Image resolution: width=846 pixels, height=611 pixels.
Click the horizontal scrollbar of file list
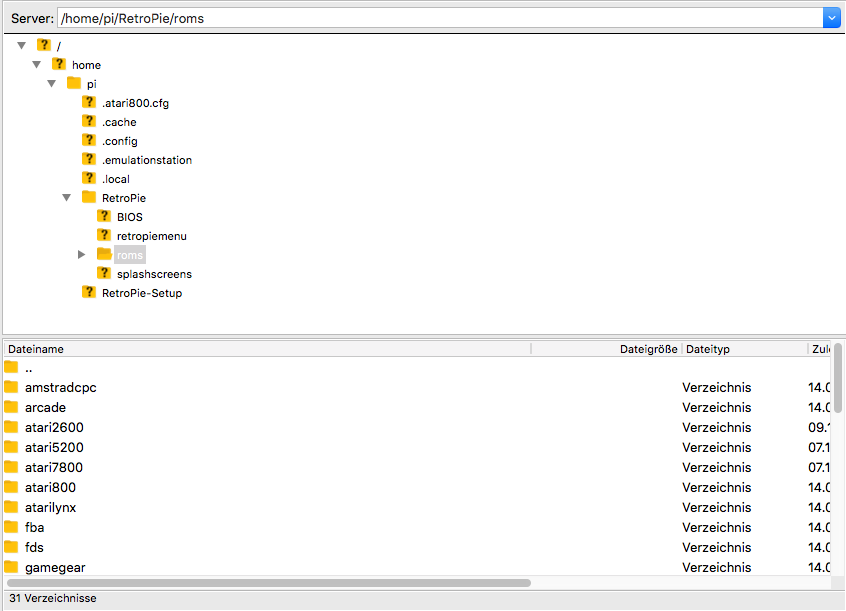(268, 582)
